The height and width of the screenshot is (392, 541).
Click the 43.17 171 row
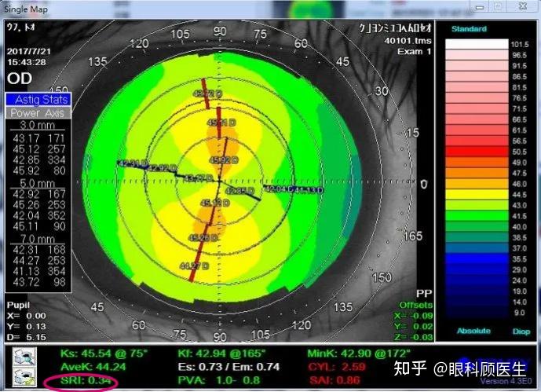(x=39, y=139)
